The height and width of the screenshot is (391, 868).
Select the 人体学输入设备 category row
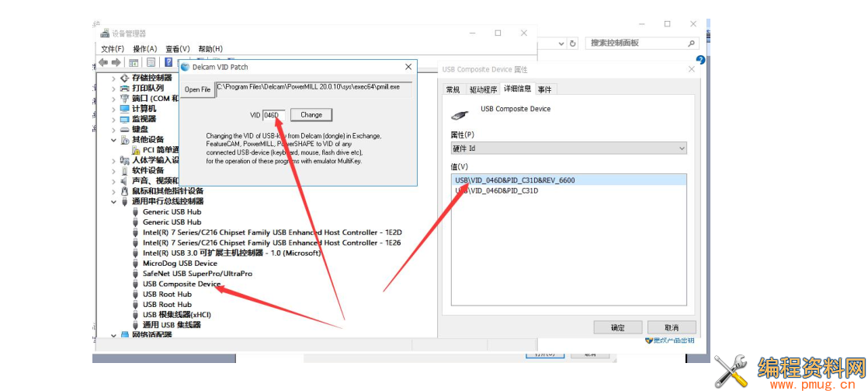tap(155, 160)
